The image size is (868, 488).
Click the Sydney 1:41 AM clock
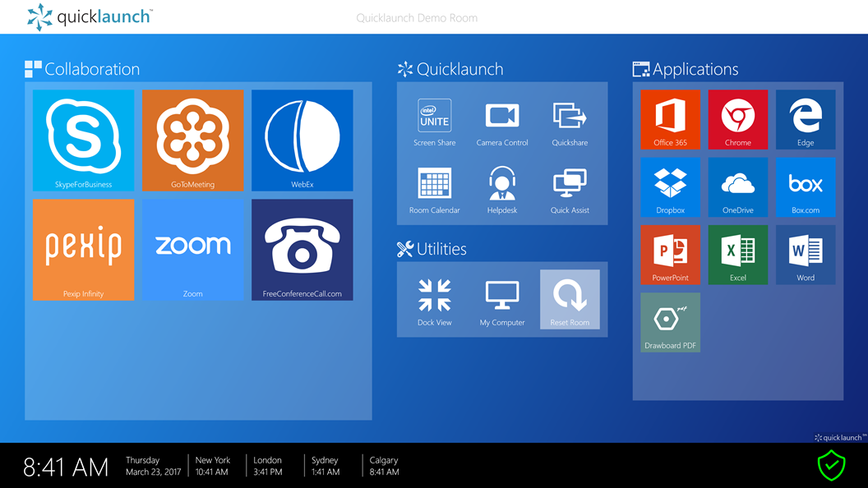[325, 466]
